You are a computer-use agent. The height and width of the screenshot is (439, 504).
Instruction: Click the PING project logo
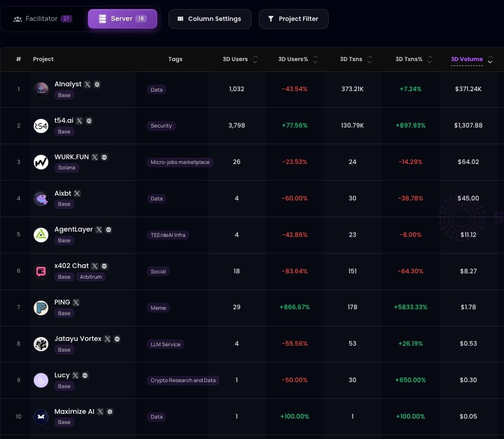[41, 308]
